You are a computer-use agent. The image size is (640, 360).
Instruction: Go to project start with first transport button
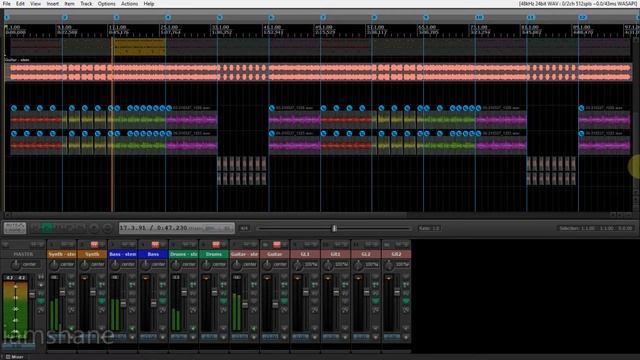tap(36, 228)
